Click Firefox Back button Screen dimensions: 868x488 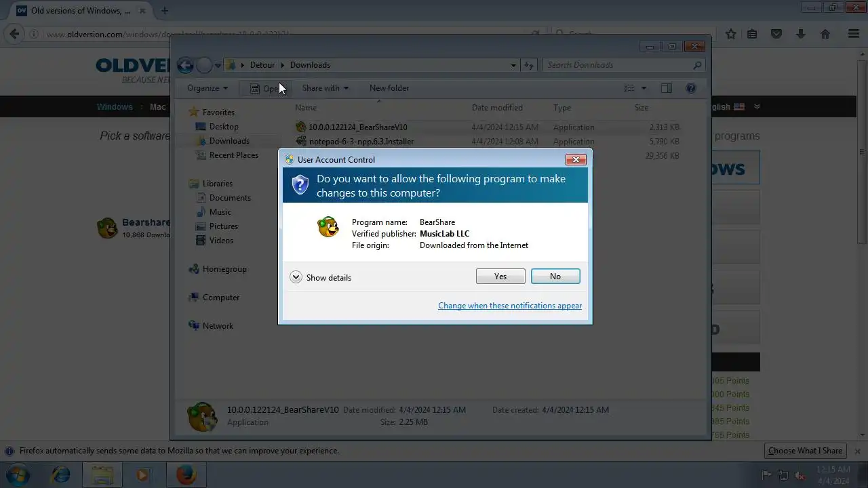(x=15, y=34)
